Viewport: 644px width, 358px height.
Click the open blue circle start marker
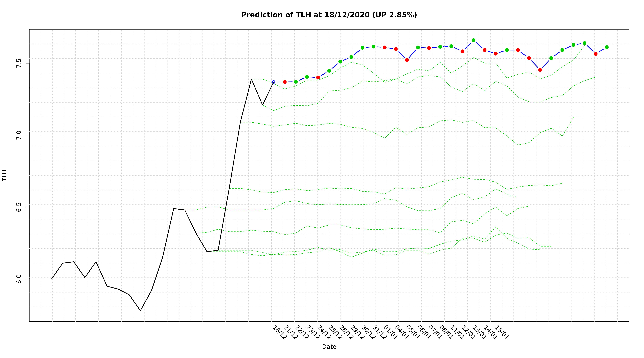click(273, 82)
